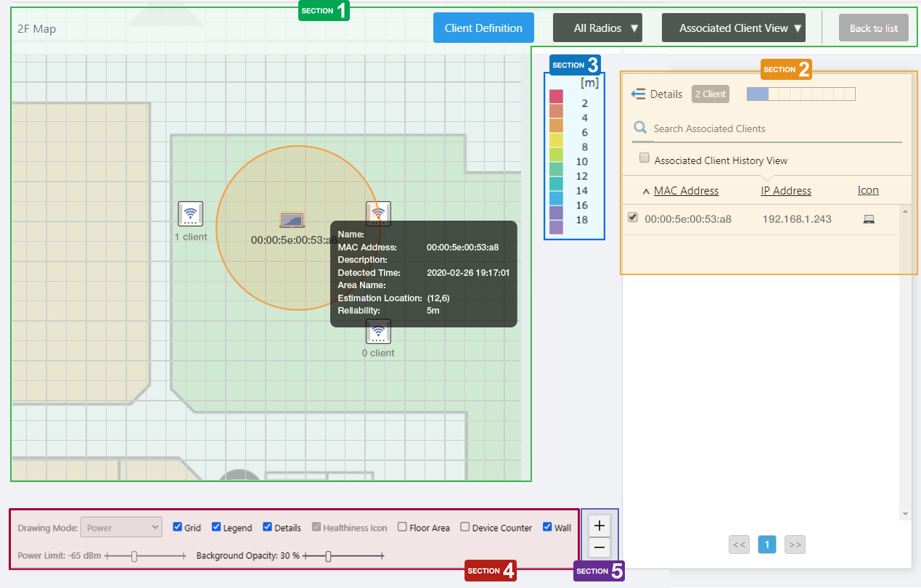Click the Details collapse arrow icon
Screen dimensions: 921x588
638,94
